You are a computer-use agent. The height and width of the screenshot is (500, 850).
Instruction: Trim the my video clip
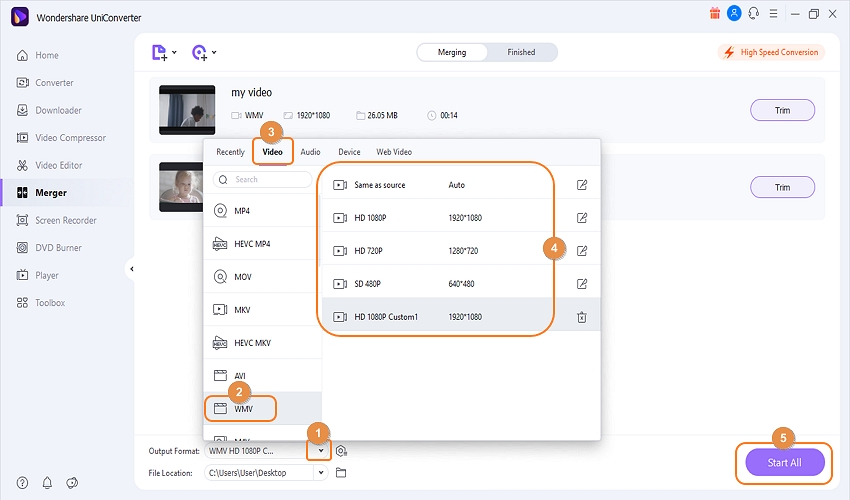[782, 110]
